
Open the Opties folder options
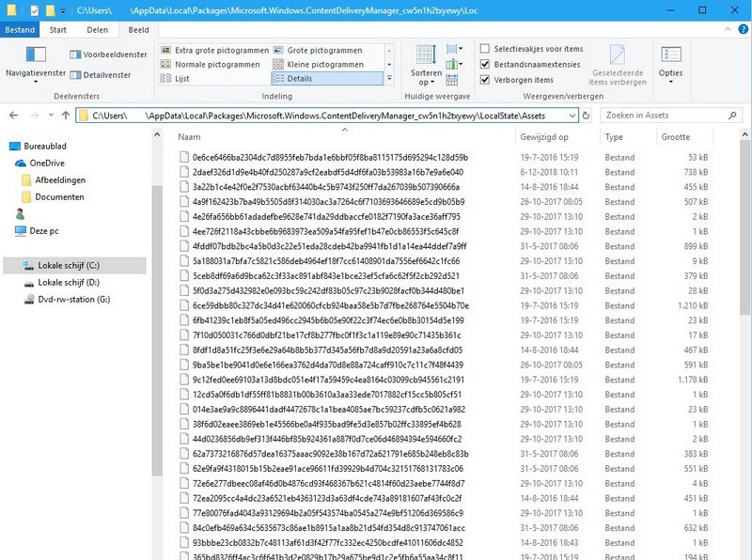click(x=670, y=64)
